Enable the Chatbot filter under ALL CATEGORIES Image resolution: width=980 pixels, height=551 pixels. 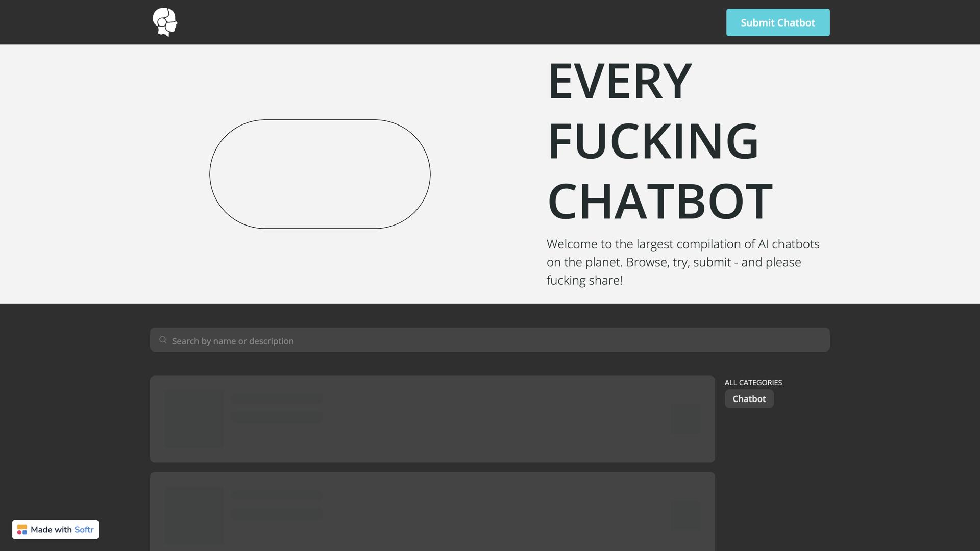pyautogui.click(x=749, y=398)
